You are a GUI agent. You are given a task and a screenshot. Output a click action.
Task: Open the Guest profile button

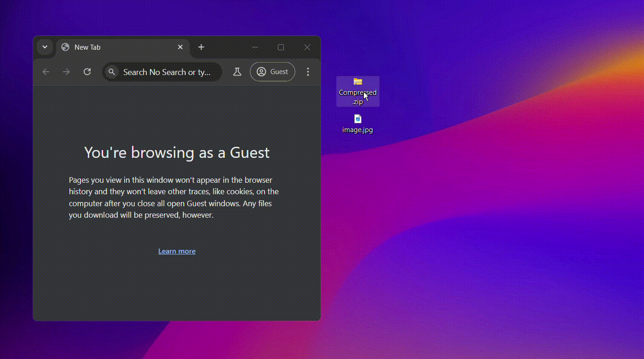click(x=272, y=72)
